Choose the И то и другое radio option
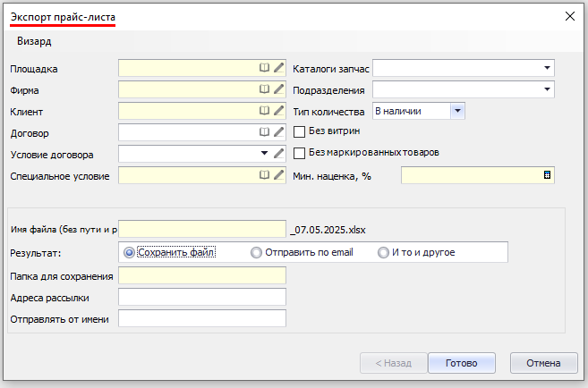 (x=384, y=252)
